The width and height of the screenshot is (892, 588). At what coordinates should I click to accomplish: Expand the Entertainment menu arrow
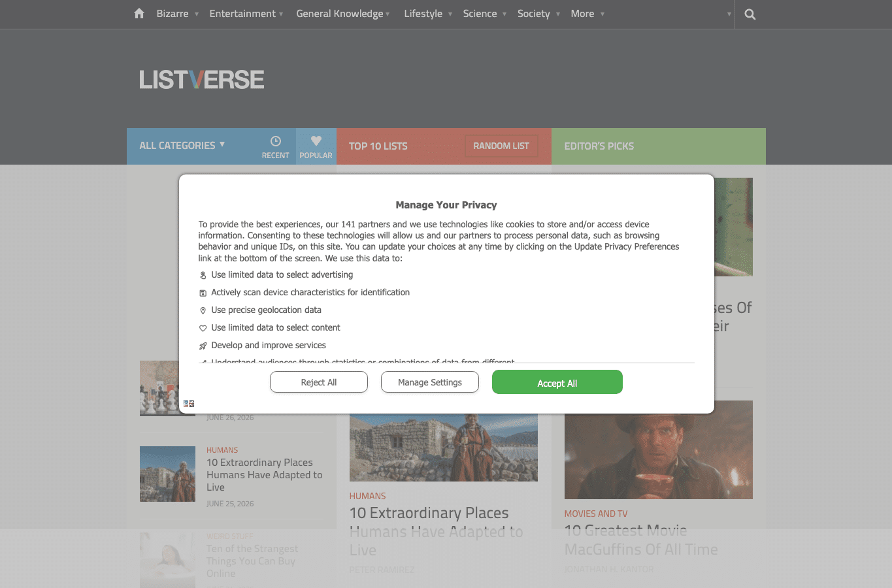click(x=281, y=14)
